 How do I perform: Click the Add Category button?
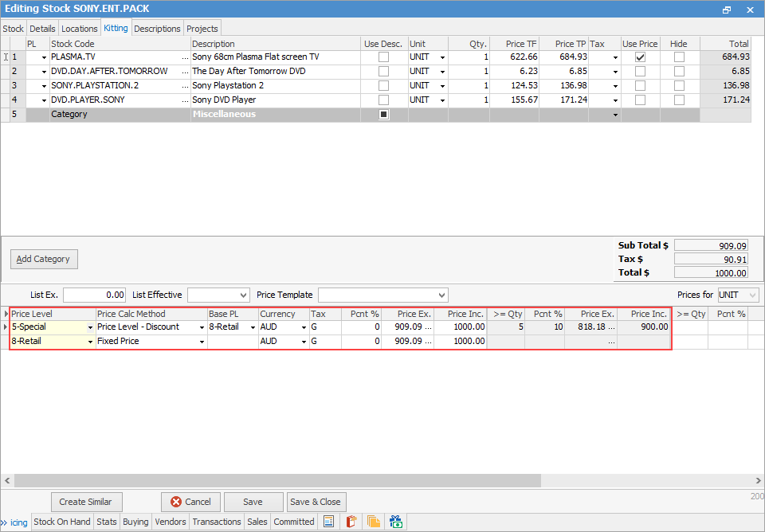44,259
